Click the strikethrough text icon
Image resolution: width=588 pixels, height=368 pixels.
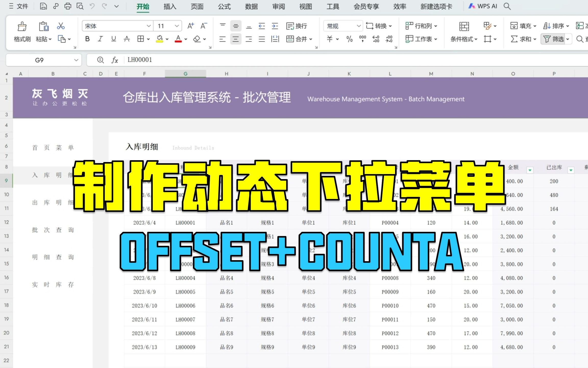[127, 39]
